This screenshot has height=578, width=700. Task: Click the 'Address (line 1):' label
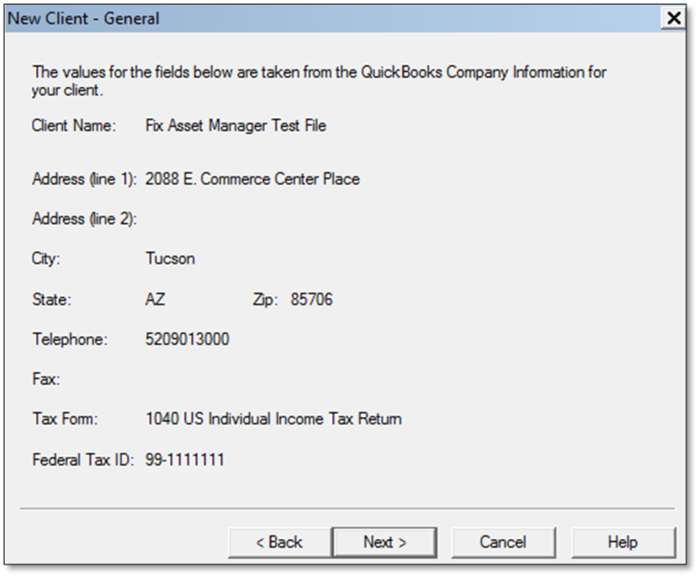[x=84, y=179]
